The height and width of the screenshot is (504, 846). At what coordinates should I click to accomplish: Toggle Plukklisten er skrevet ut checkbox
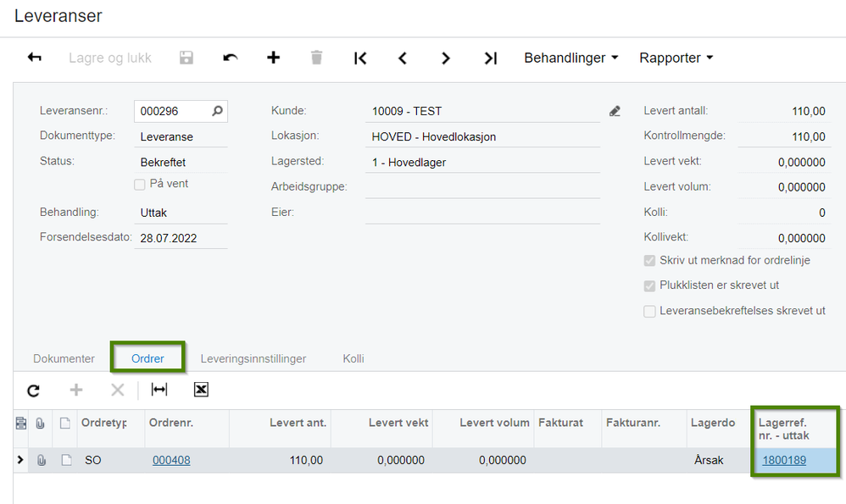(649, 285)
